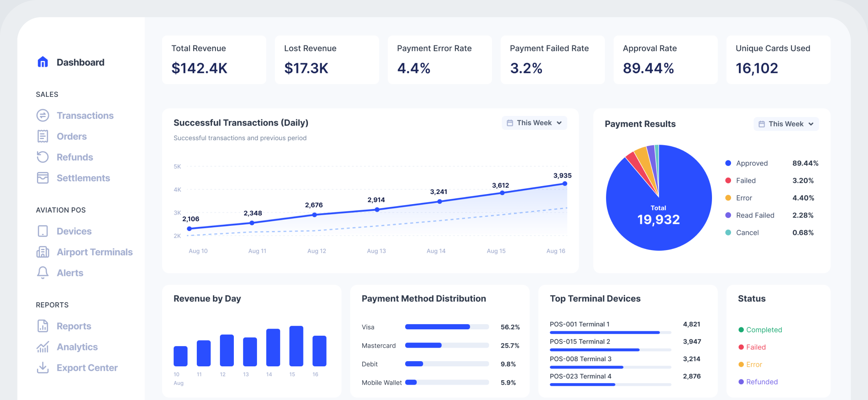Select the Payment Error Rate card
The width and height of the screenshot is (868, 400).
[x=440, y=60]
